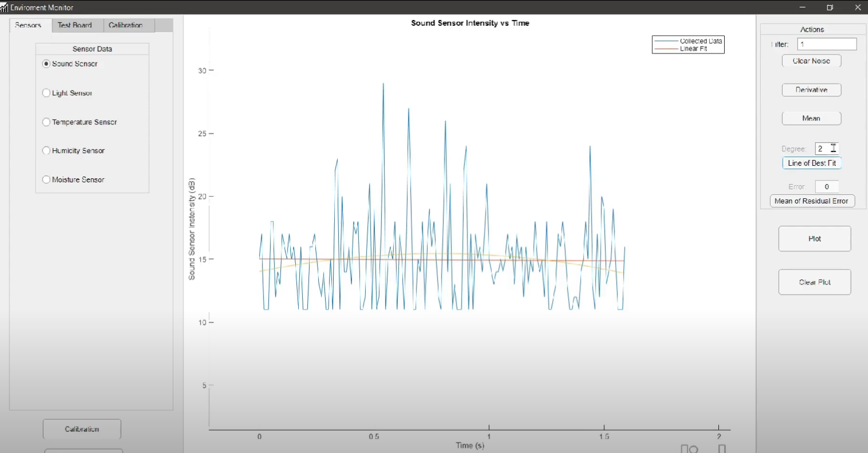The height and width of the screenshot is (453, 868).
Task: Compute the Derivative of the data
Action: (x=811, y=90)
